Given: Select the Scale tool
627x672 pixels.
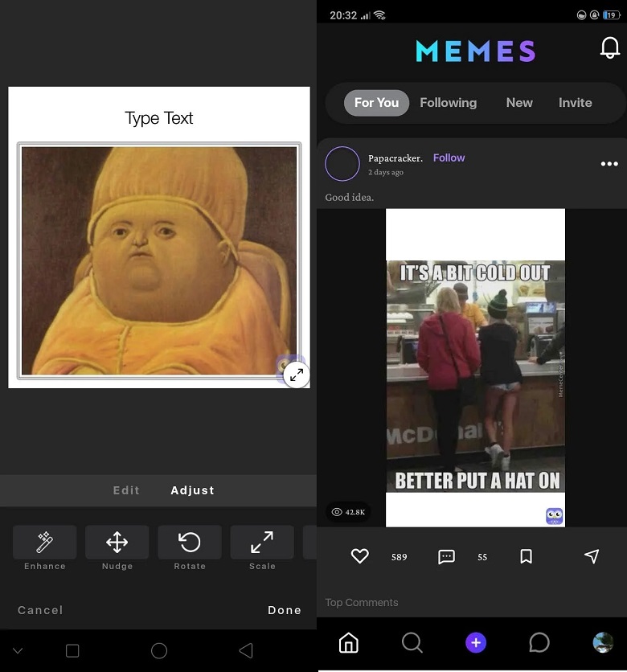Looking at the screenshot, I should coord(262,542).
